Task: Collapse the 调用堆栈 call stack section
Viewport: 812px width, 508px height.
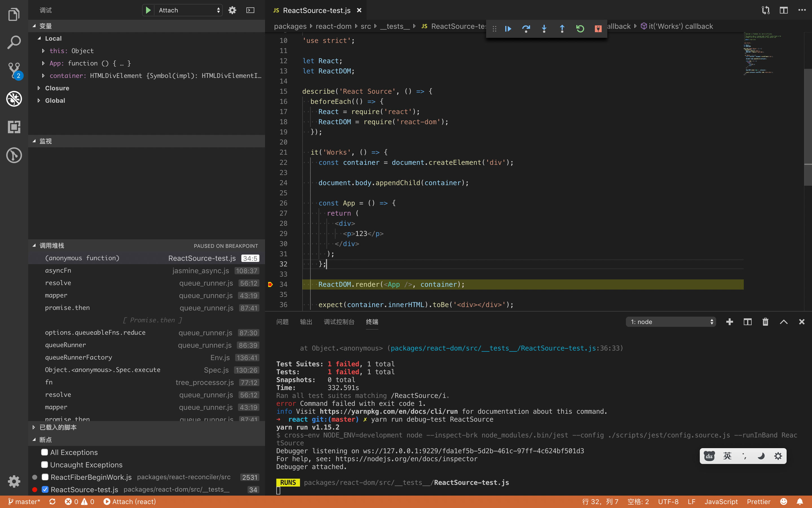Action: click(x=146, y=246)
